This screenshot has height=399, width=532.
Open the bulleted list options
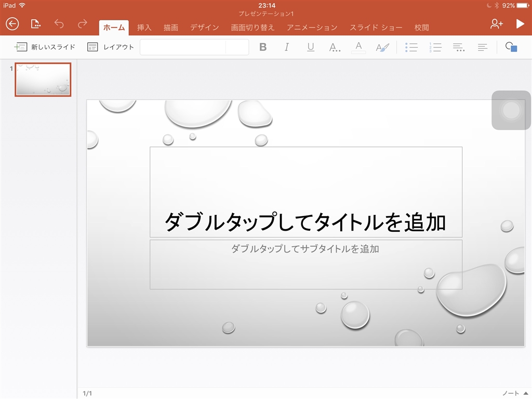tap(411, 47)
